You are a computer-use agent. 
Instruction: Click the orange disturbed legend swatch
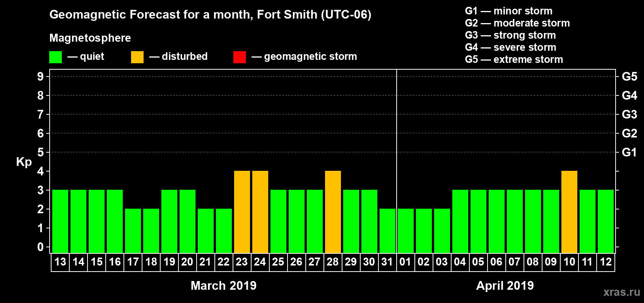pos(137,57)
